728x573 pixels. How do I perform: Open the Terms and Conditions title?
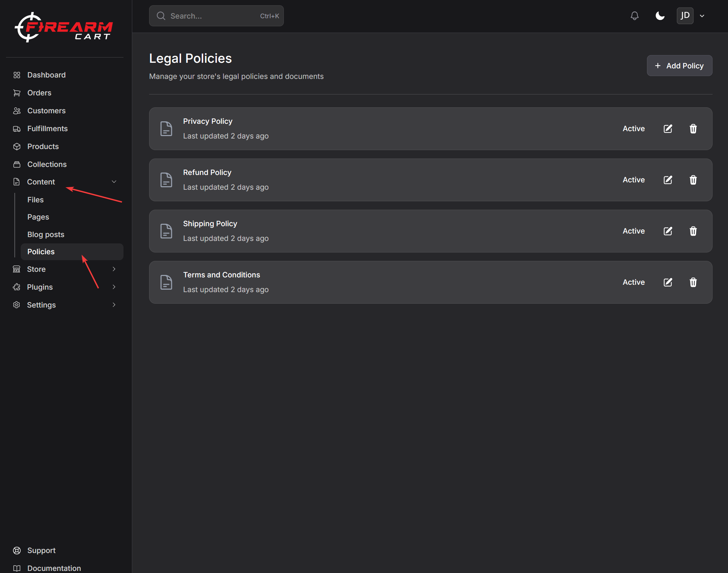tap(221, 275)
